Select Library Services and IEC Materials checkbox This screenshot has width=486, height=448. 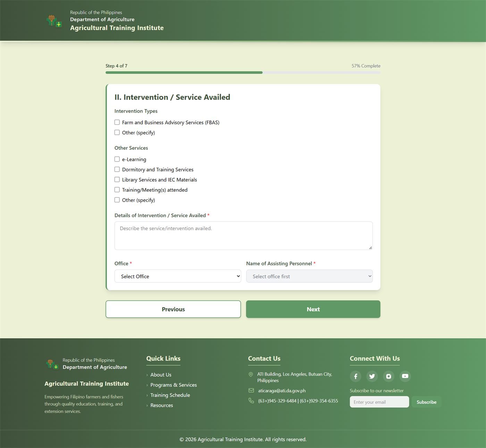[117, 180]
